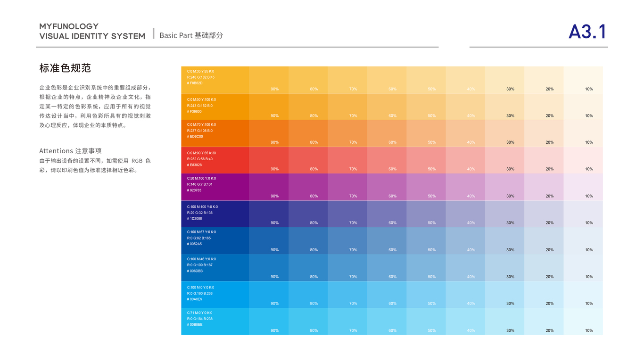The image size is (644, 362).
Task: Click the note line starting 由于输出设备的设置不同
Action: pyautogui.click(x=95, y=161)
